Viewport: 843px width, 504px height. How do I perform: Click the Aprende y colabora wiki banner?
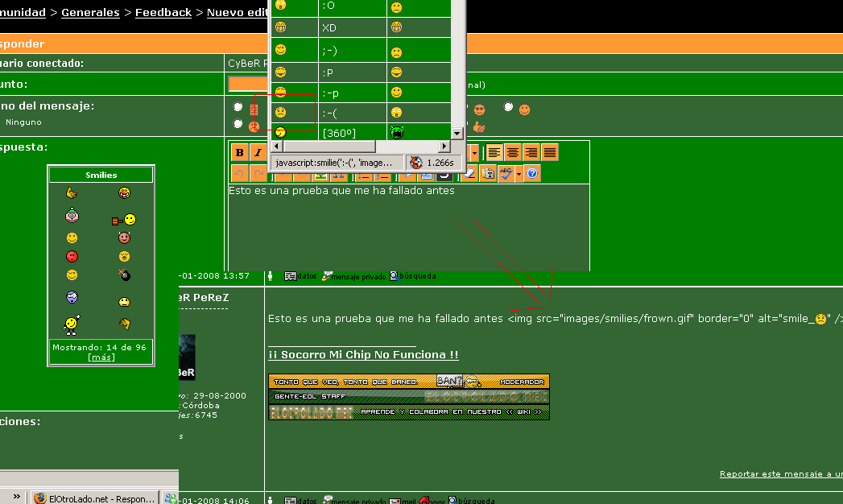408,412
